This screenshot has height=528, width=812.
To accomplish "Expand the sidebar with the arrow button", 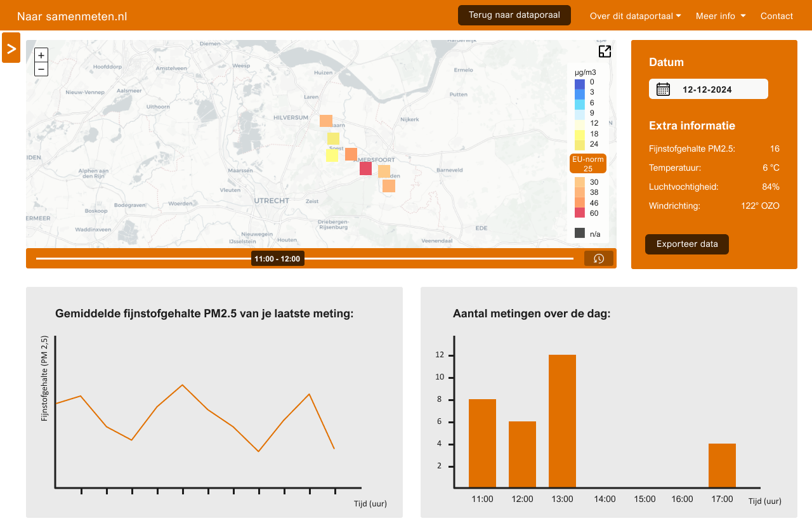I will [x=11, y=48].
